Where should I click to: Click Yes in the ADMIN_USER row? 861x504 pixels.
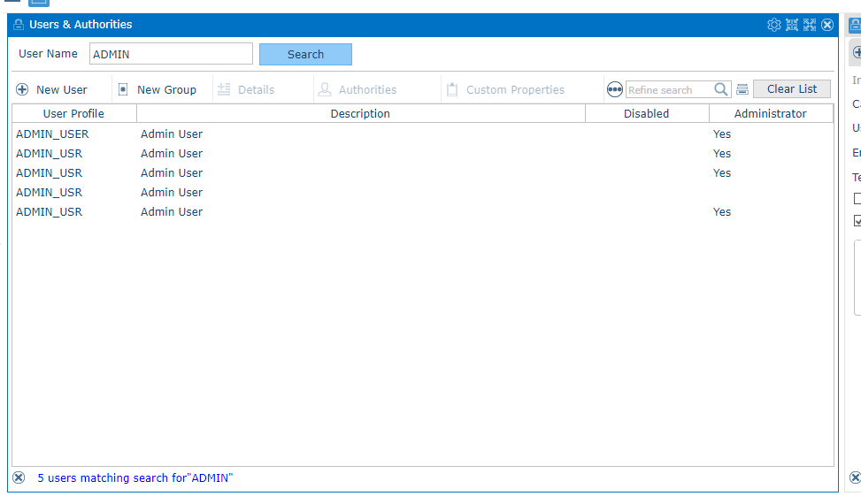point(721,134)
